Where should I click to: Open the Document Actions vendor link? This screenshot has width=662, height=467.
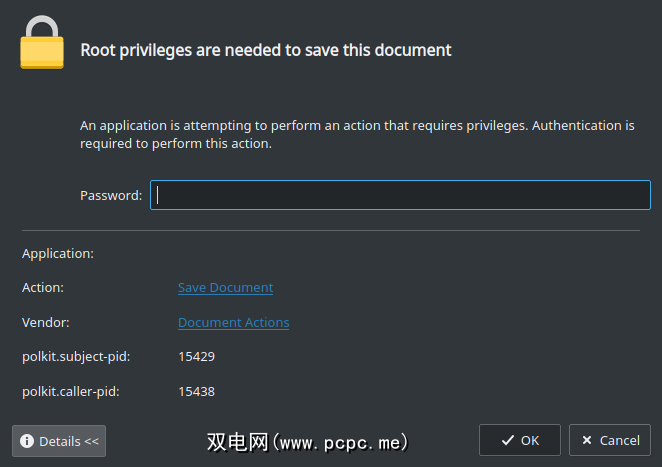tap(233, 323)
